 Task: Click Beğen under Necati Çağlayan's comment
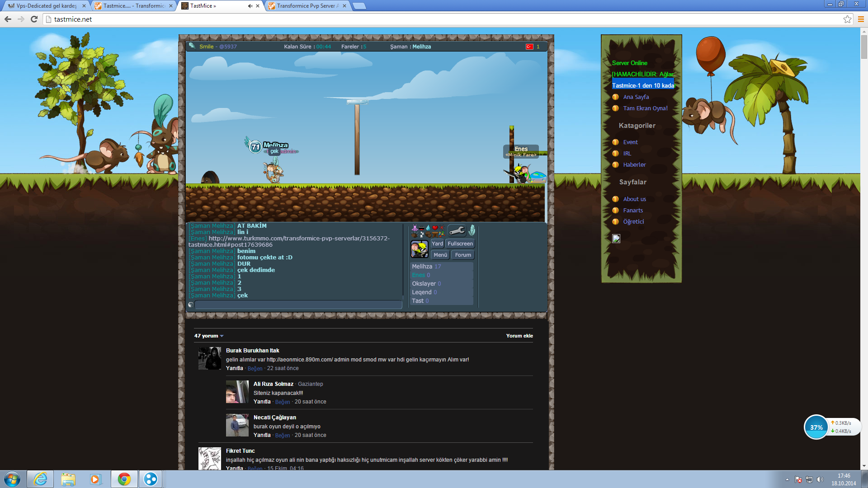point(283,435)
